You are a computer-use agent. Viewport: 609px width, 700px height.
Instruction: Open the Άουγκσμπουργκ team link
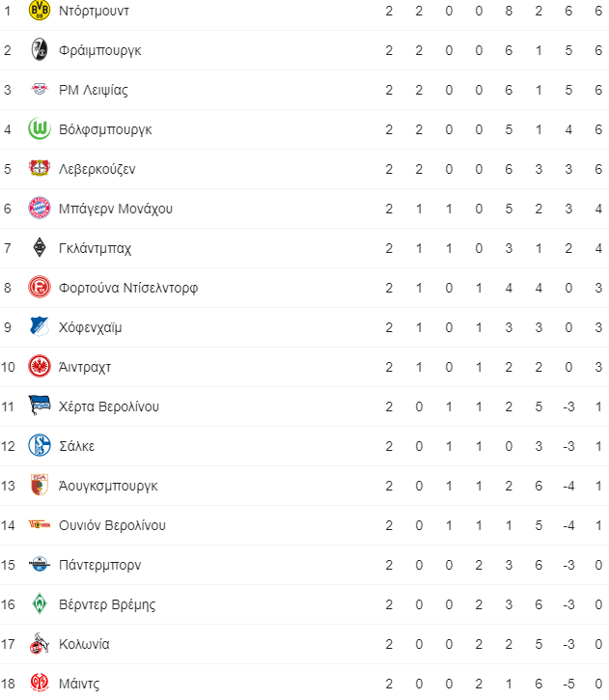pos(108,487)
